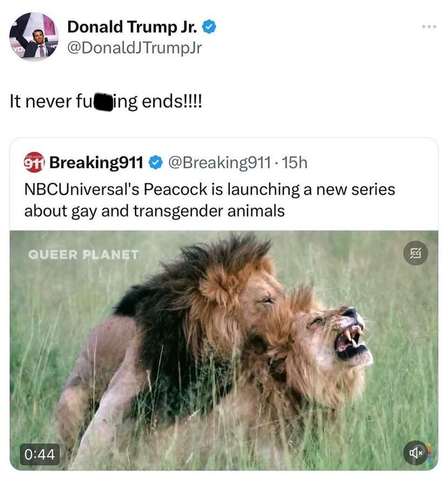Open the three-dot more options menu
448x477 pixels.
(x=429, y=27)
